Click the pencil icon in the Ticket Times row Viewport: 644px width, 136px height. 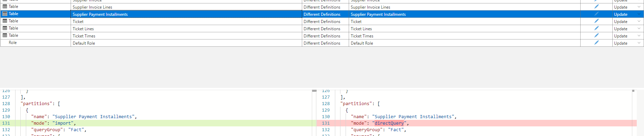(596, 35)
